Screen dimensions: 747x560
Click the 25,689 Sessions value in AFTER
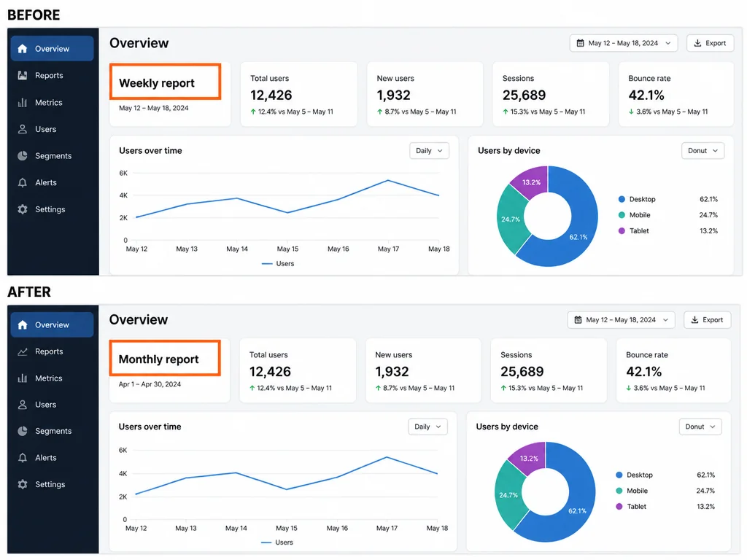click(522, 371)
